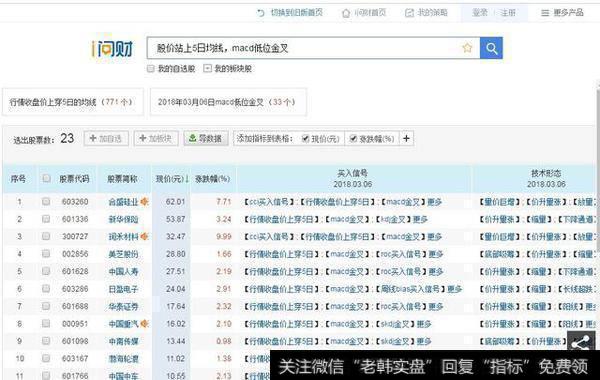Click 技术形态 2018.03.06 column header
This screenshot has height=380, width=600.
pyautogui.click(x=546, y=179)
